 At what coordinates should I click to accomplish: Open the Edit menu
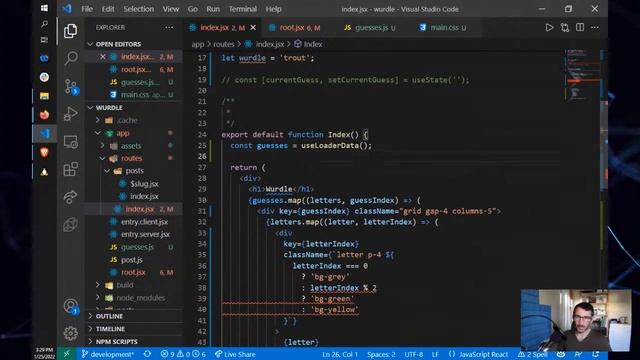108,9
